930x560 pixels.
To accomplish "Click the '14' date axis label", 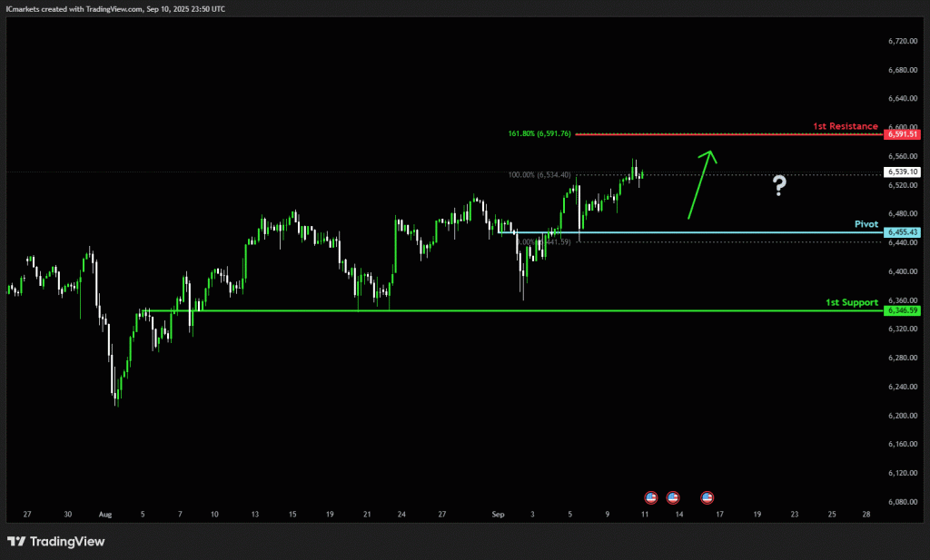I will [x=679, y=515].
